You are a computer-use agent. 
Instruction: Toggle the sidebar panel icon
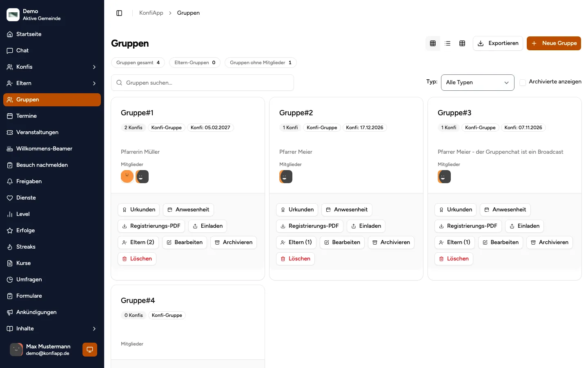119,13
